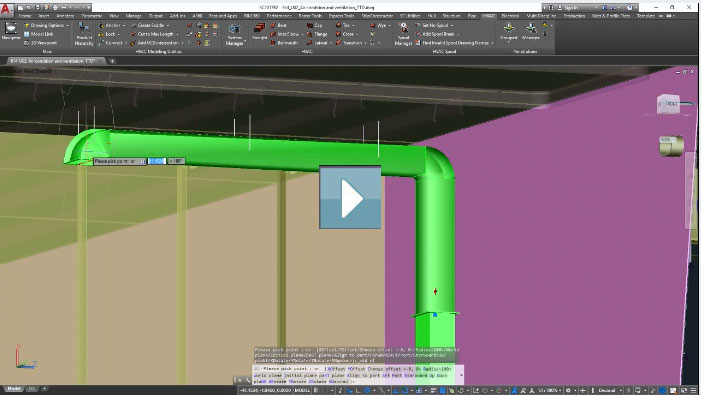Viewport: 701px width, 395px height.
Task: Click the Navigator icon in ribbon
Action: point(11,32)
